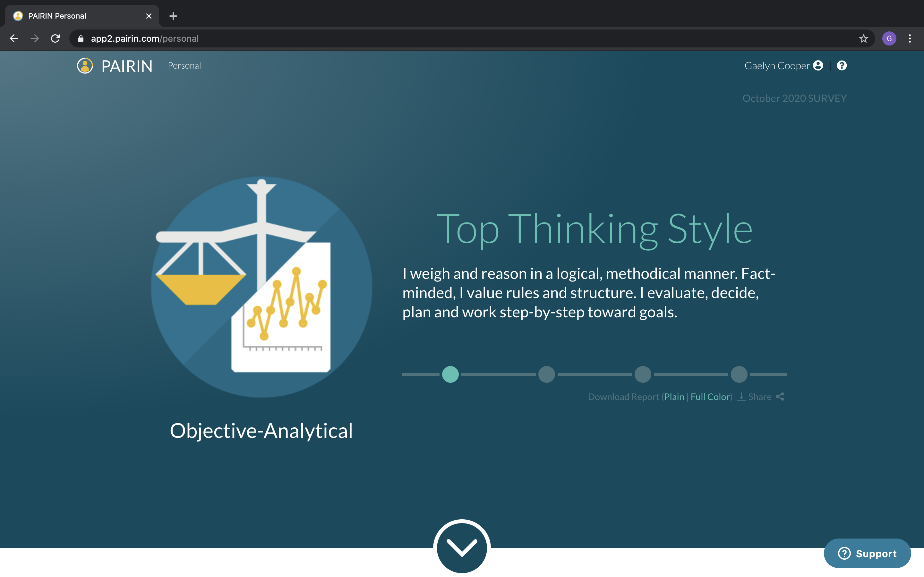The height and width of the screenshot is (577, 924).
Task: Click the share icon next to Share
Action: click(x=780, y=397)
